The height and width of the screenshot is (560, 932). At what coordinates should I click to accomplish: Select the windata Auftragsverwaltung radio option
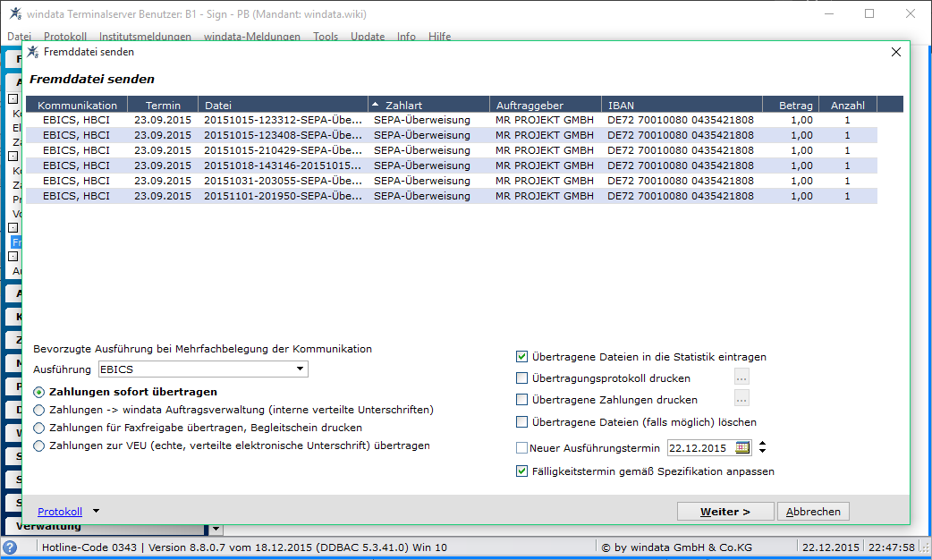pyautogui.click(x=39, y=411)
